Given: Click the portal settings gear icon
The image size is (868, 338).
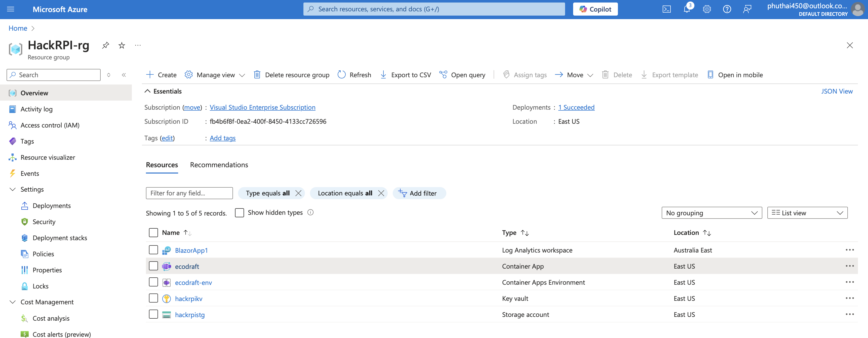Looking at the screenshot, I should [706, 9].
